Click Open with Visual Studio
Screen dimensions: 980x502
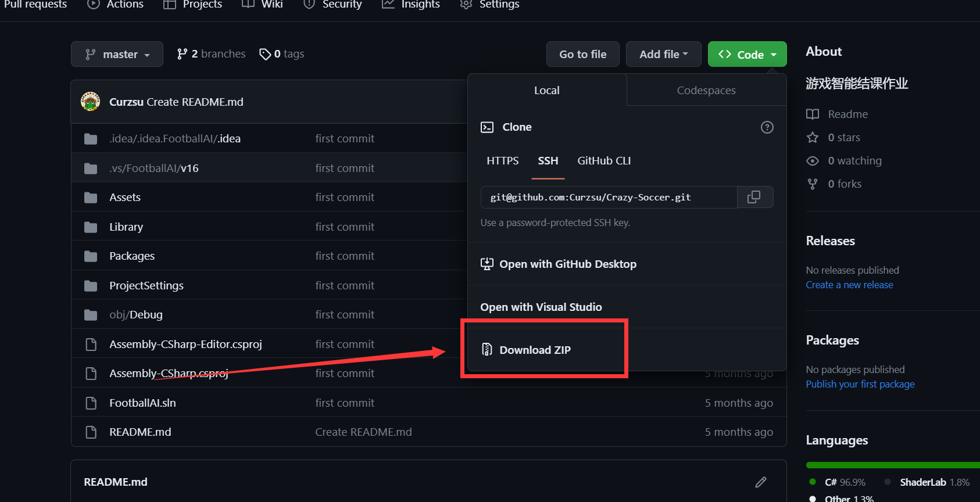click(541, 307)
